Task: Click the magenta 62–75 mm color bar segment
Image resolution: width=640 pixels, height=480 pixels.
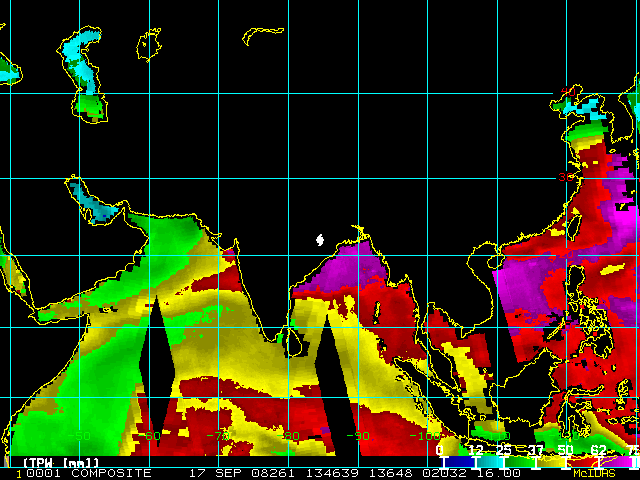Action: (x=616, y=461)
